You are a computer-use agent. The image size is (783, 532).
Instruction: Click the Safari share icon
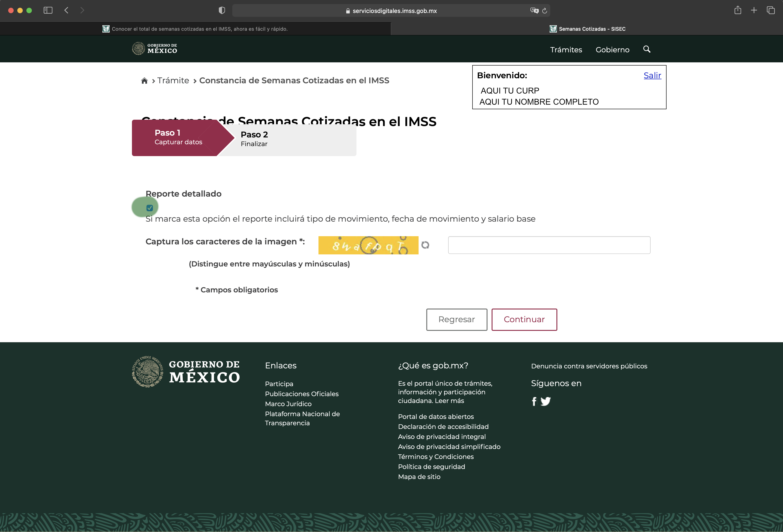738,10
